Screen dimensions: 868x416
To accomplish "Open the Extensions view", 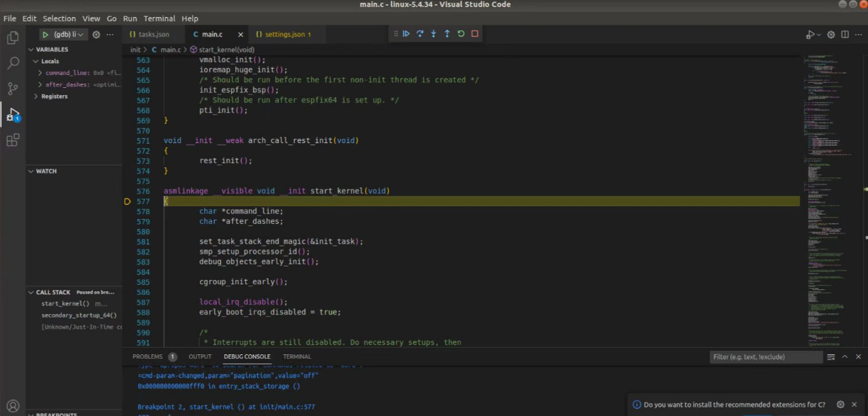I will pos(13,140).
